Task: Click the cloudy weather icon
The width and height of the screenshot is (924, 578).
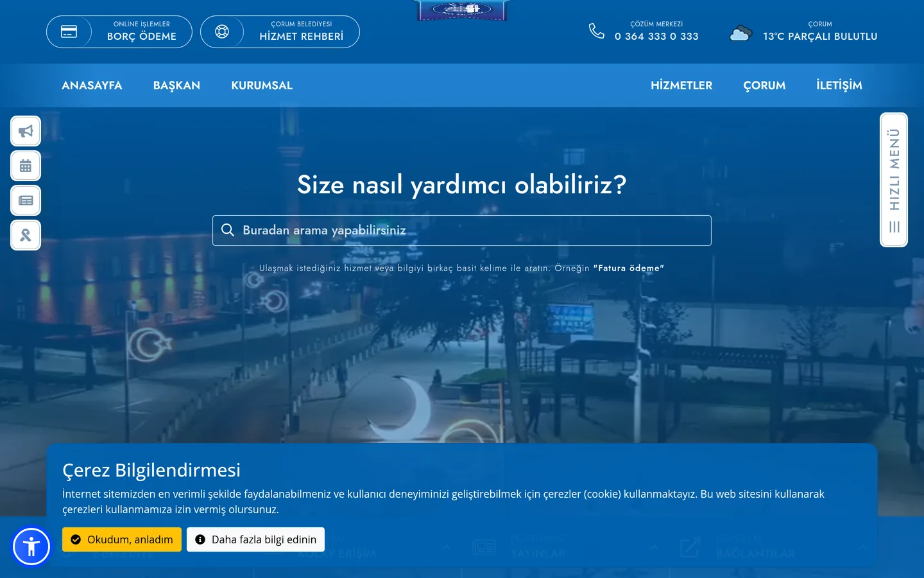Action: [x=740, y=33]
